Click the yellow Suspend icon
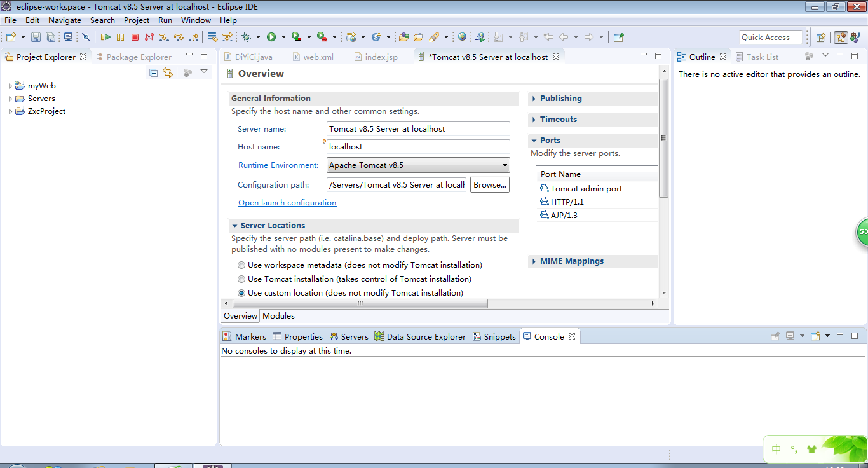Image resolution: width=868 pixels, height=468 pixels. (x=120, y=37)
